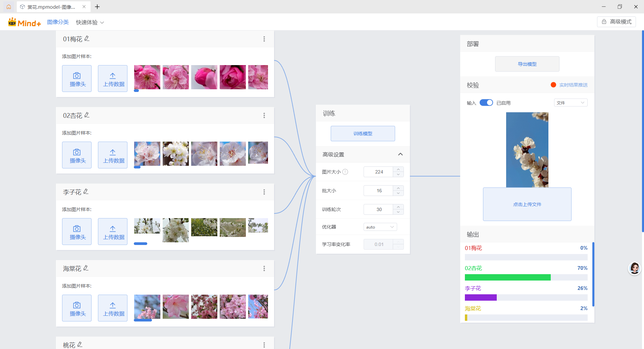Close the 棠花.mpmodel tab
The height and width of the screenshot is (349, 644).
84,7
